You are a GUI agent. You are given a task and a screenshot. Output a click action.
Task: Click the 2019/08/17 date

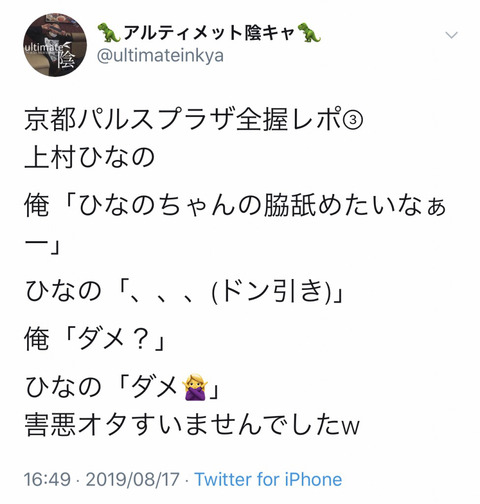click(133, 479)
